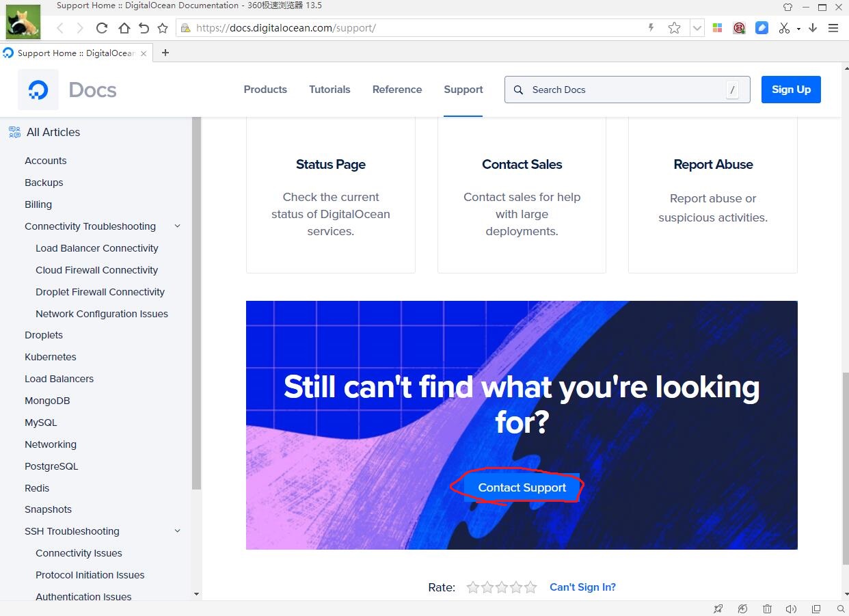Click the Docs title link
This screenshot has height=616, width=849.
tap(92, 90)
